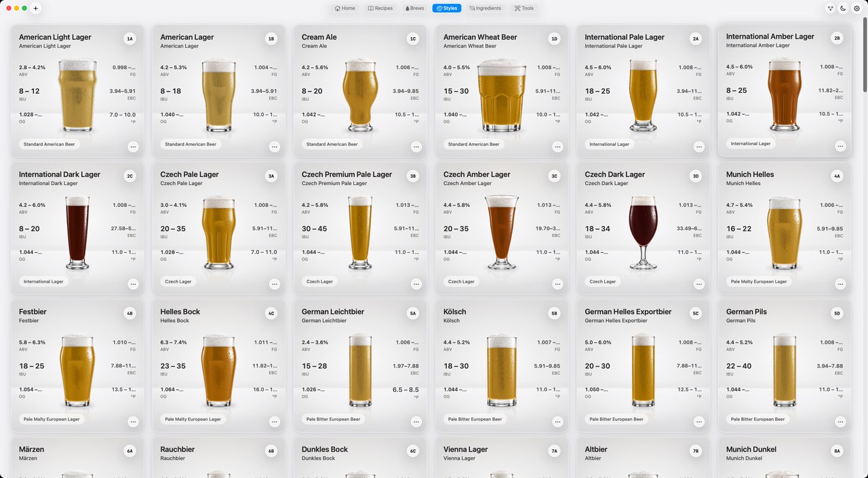868x478 pixels.
Task: Click more options on German Leichtbier card
Action: tap(416, 422)
